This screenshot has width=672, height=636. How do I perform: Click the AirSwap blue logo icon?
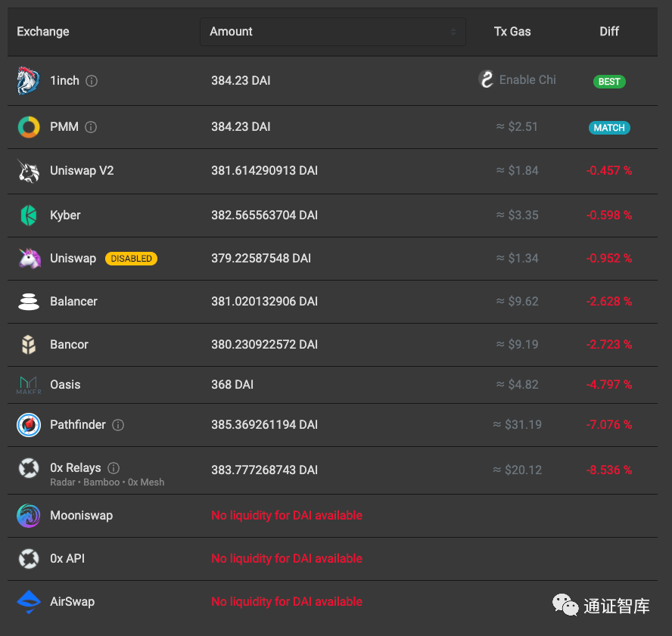[29, 602]
